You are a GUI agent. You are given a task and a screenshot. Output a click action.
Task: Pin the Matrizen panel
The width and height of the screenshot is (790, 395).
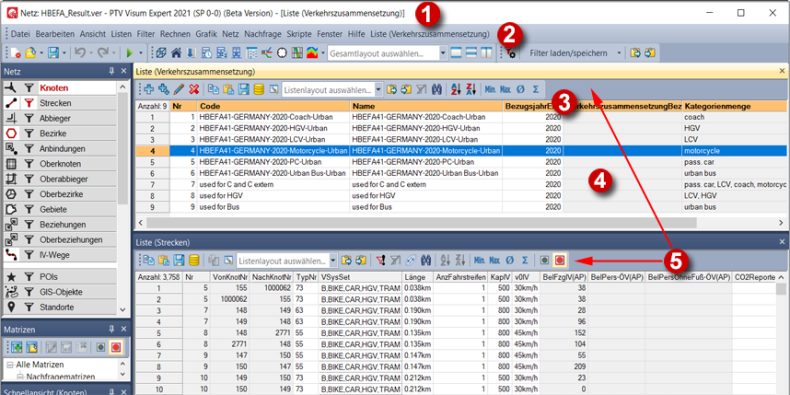pyautogui.click(x=112, y=328)
